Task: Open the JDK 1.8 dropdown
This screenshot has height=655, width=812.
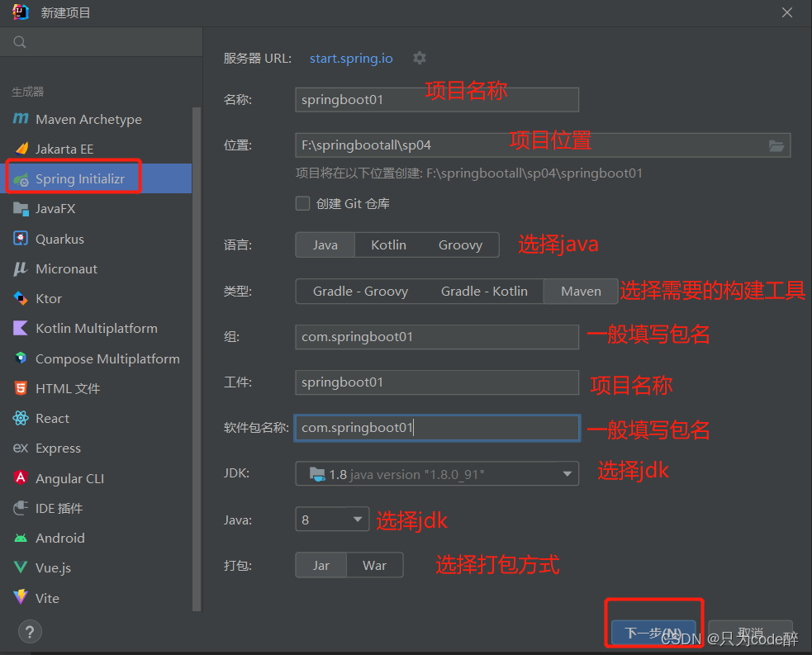Action: (x=437, y=474)
